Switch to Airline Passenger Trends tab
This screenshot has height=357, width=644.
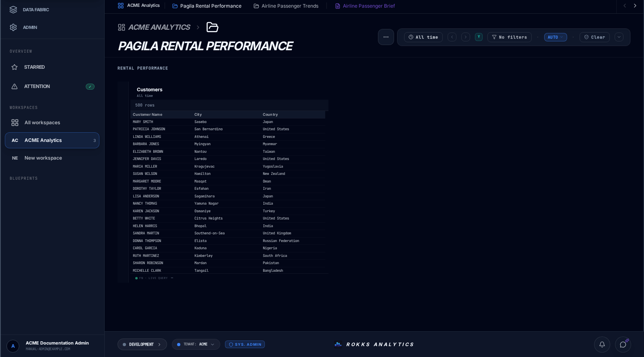pos(286,6)
